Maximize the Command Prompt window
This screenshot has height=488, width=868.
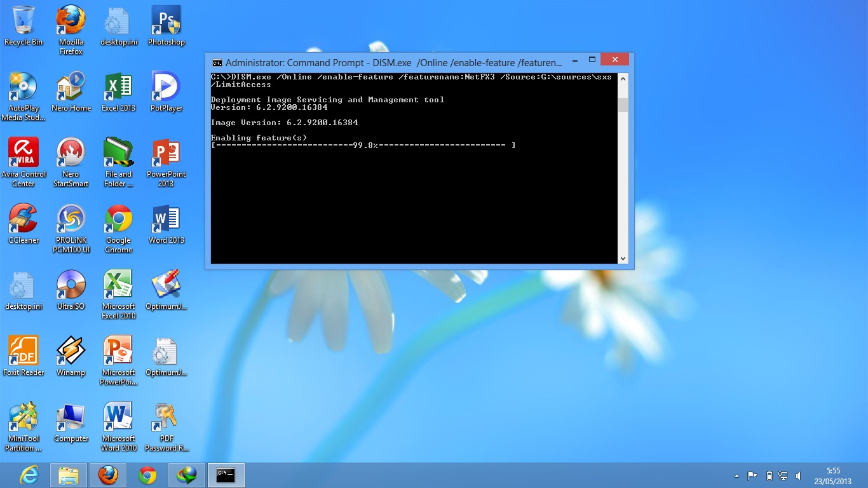592,60
